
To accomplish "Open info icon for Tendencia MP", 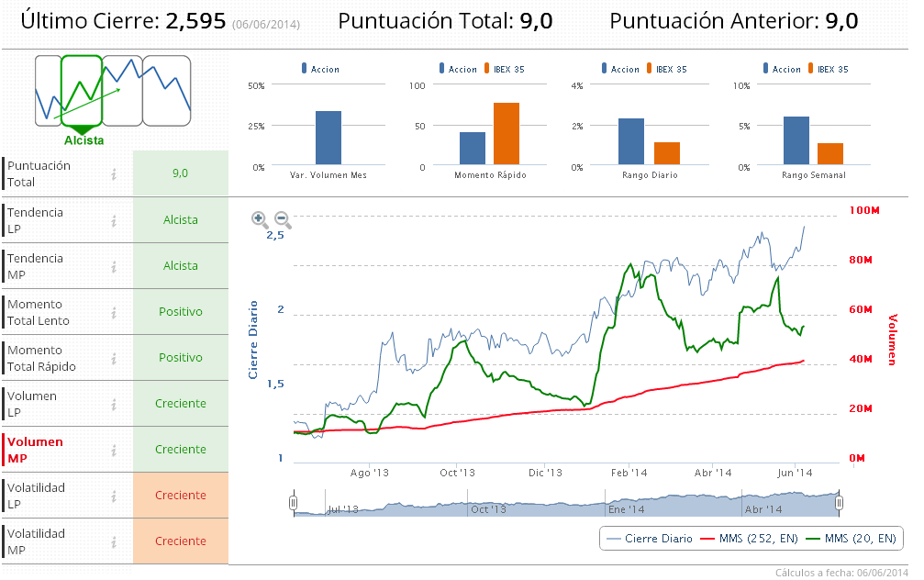I will pyautogui.click(x=114, y=266).
